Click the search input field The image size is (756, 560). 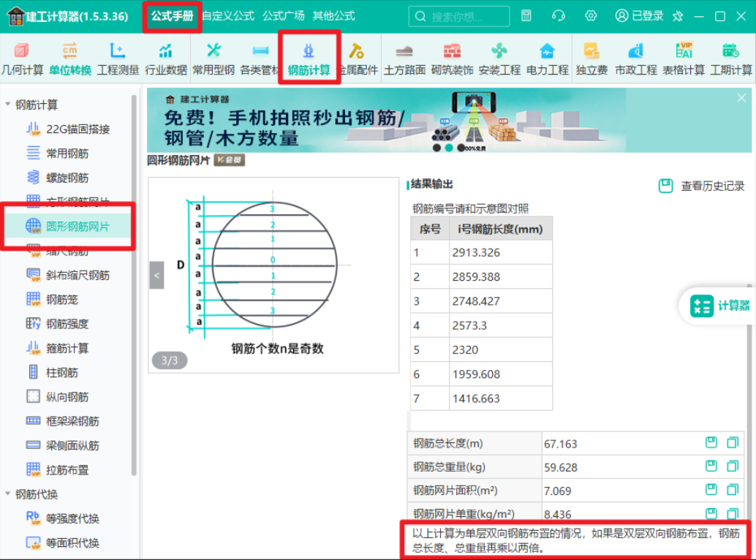(x=459, y=16)
